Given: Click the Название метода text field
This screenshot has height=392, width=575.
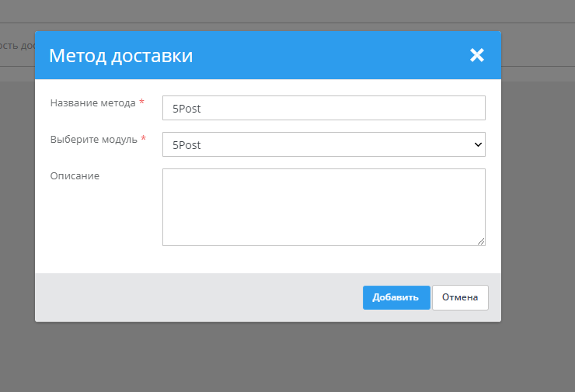Looking at the screenshot, I should coord(323,108).
